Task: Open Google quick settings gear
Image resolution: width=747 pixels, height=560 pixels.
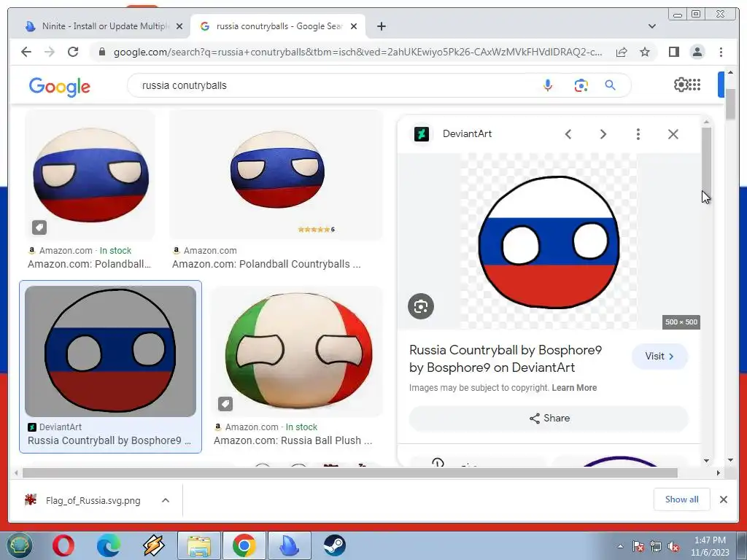Action: click(x=681, y=85)
